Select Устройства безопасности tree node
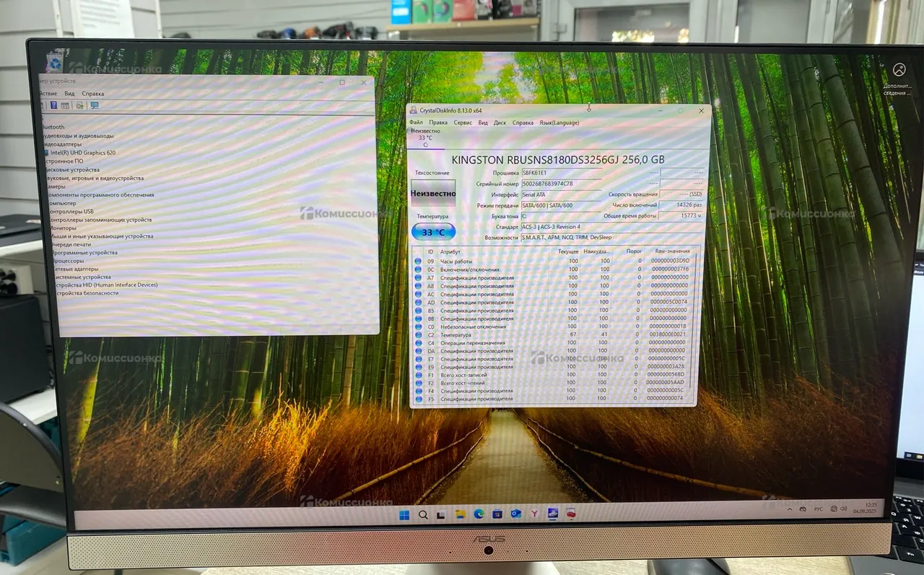Screen dimensions: 924x575 coord(87,293)
